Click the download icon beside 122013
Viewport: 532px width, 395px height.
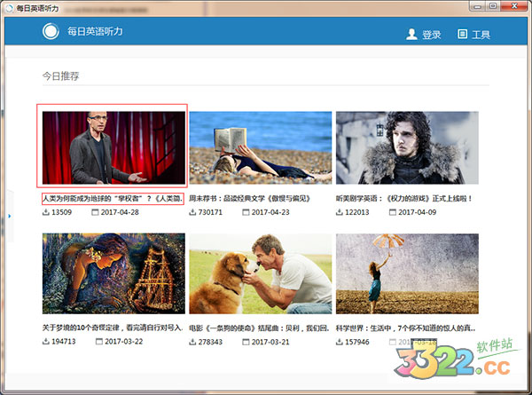click(x=340, y=212)
